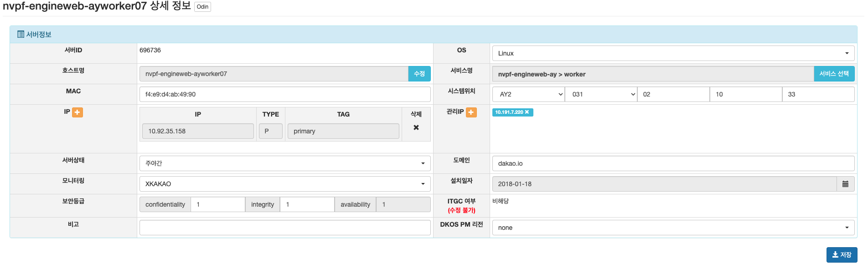The height and width of the screenshot is (269, 868).
Task: Click the integrity value field
Action: pos(307,204)
